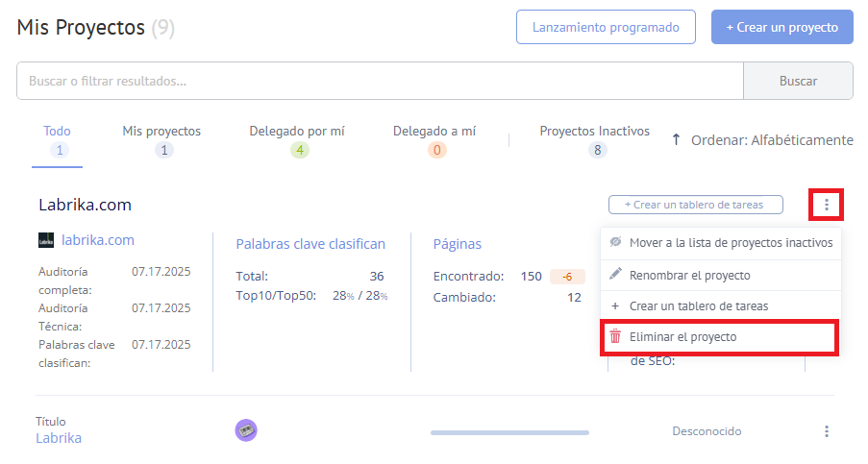
Task: Click the Lanzamiento programado button
Action: coord(606,27)
